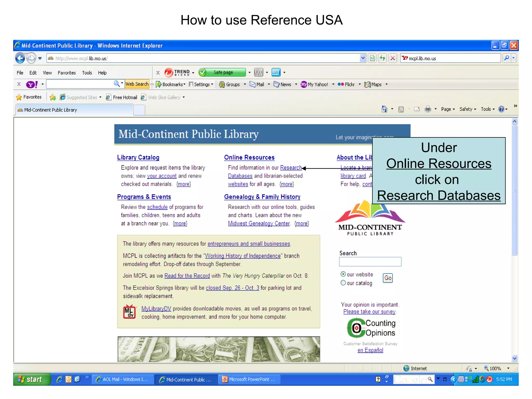
Task: Open the Help menu
Action: [102, 73]
